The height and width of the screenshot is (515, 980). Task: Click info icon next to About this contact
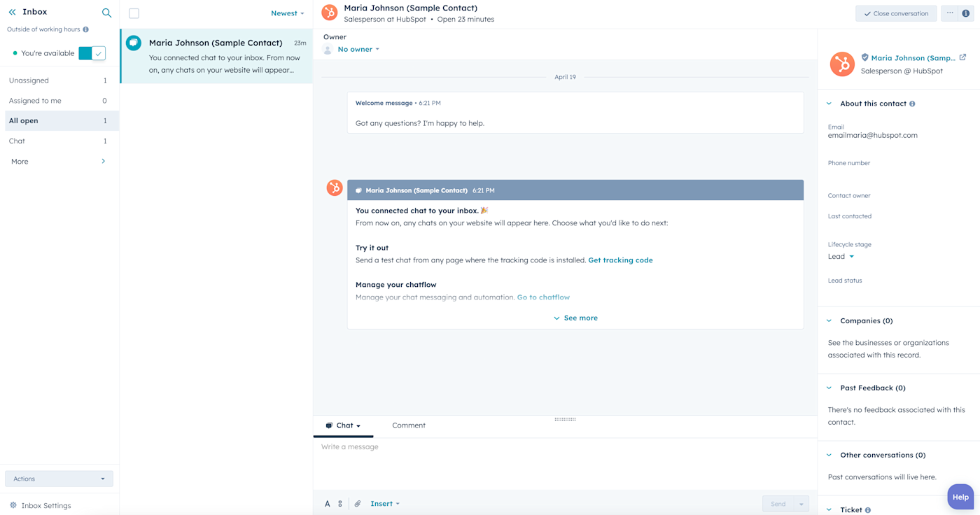[912, 104]
